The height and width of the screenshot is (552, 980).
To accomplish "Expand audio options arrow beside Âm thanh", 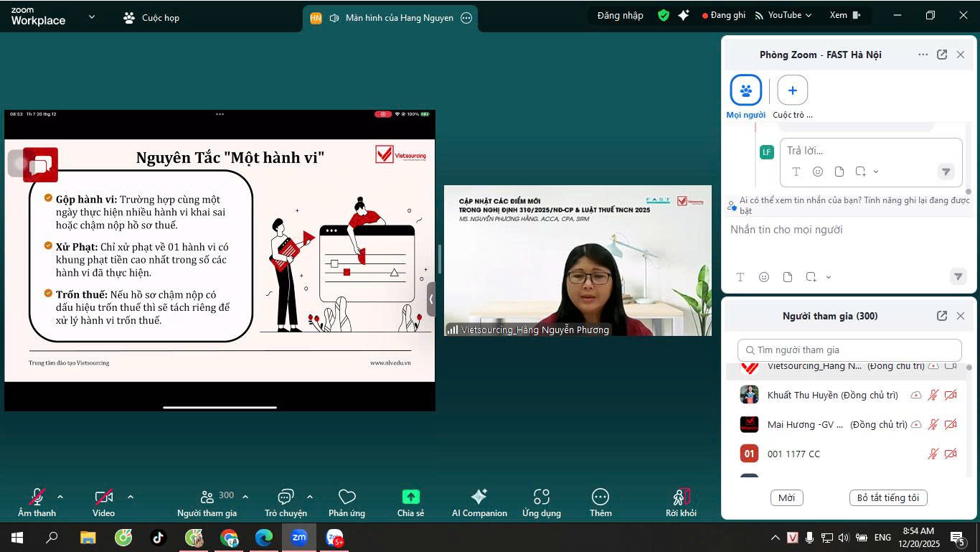I will pos(60,497).
